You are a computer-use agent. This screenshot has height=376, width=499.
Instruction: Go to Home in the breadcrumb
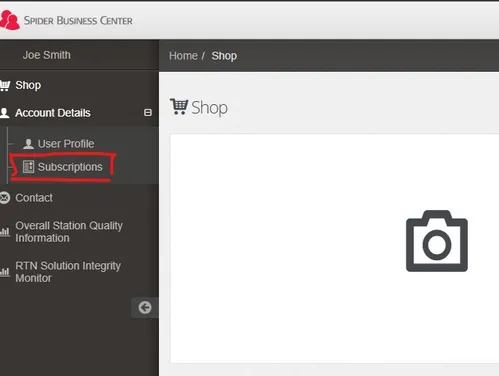pyautogui.click(x=183, y=56)
